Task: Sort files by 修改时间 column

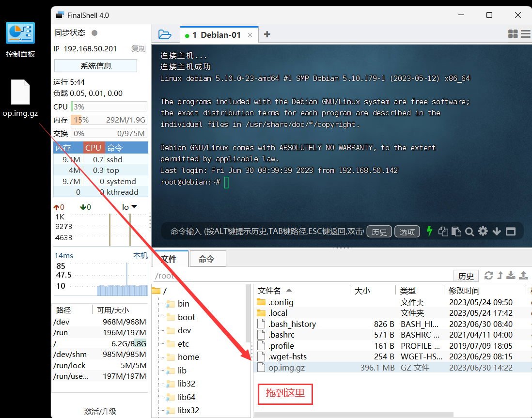Action: [464, 291]
